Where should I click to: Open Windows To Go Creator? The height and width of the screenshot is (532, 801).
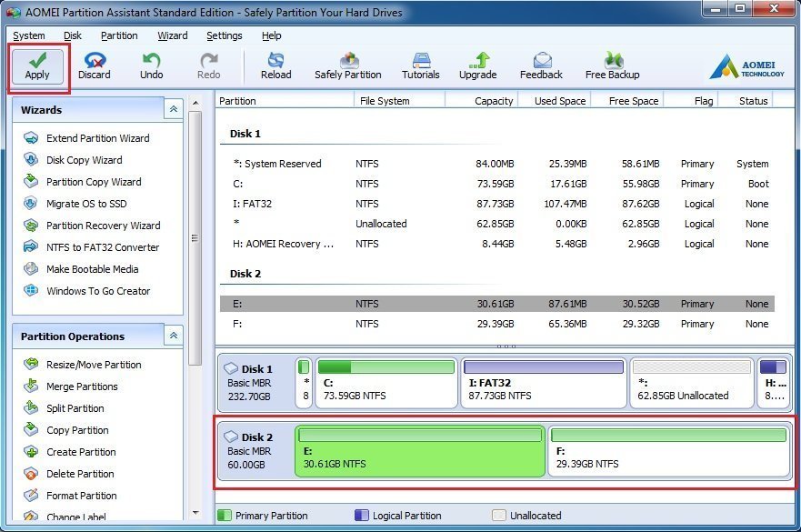tap(87, 291)
